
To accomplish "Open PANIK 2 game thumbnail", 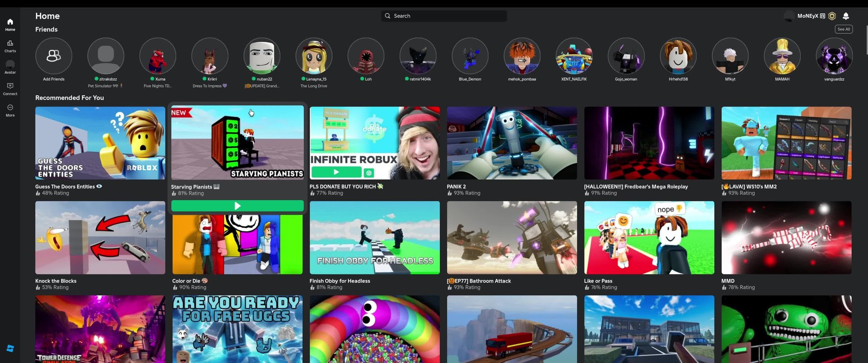I will [512, 143].
